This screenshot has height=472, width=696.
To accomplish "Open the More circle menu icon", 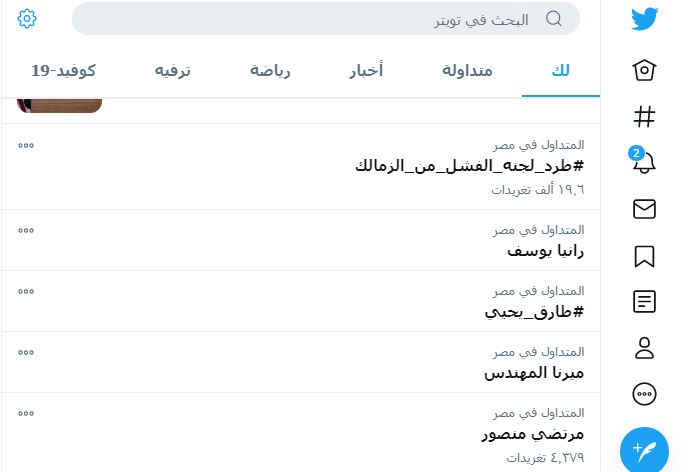I will pos(645,394).
